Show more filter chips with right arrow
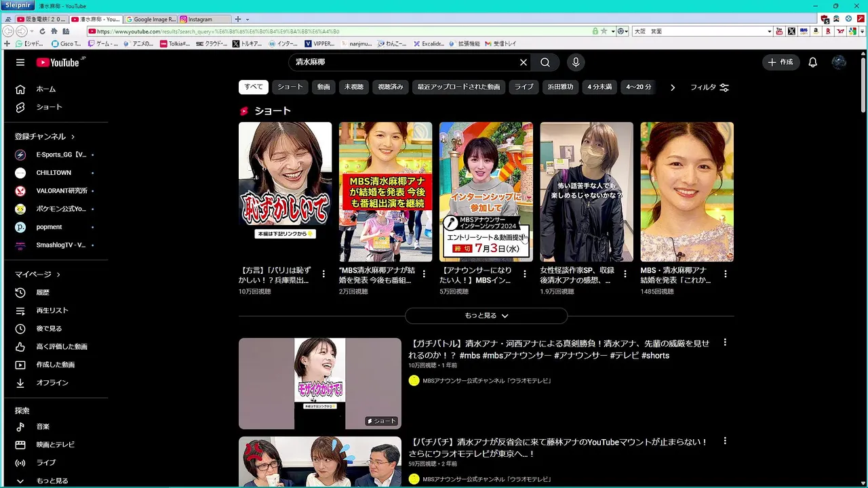This screenshot has width=868, height=488. coord(673,87)
